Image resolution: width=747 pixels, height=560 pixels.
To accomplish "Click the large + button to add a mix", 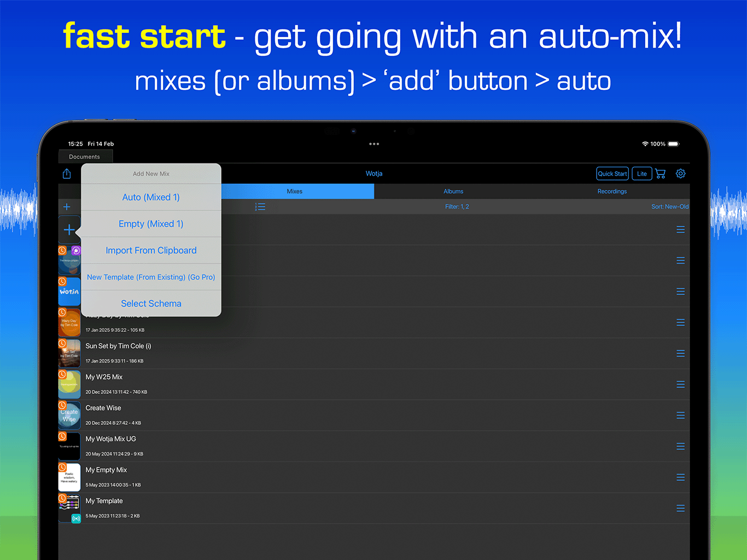I will [x=69, y=230].
